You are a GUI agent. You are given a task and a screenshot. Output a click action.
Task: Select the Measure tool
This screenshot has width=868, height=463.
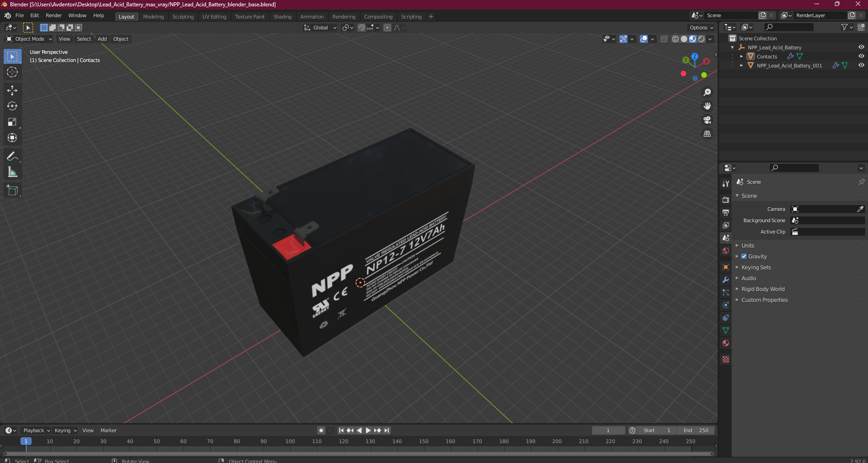tap(12, 172)
